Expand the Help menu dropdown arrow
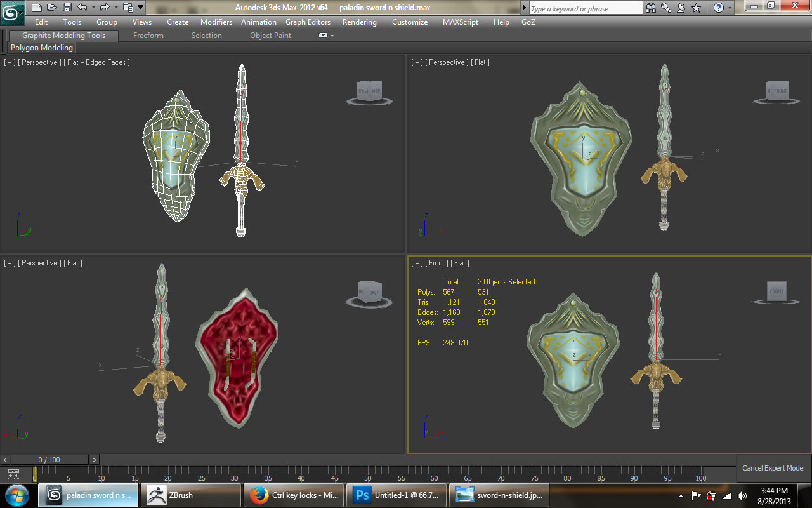This screenshot has height=508, width=812. tap(730, 8)
